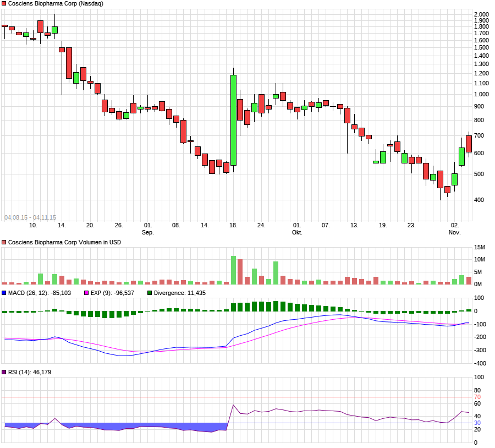Click the '700' price axis label
The image size is (495, 448).
pyautogui.click(x=479, y=136)
